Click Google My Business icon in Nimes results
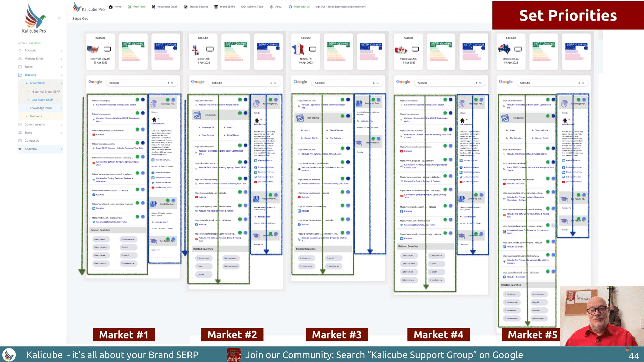Viewport: 644px width, 362px height. pos(359,103)
